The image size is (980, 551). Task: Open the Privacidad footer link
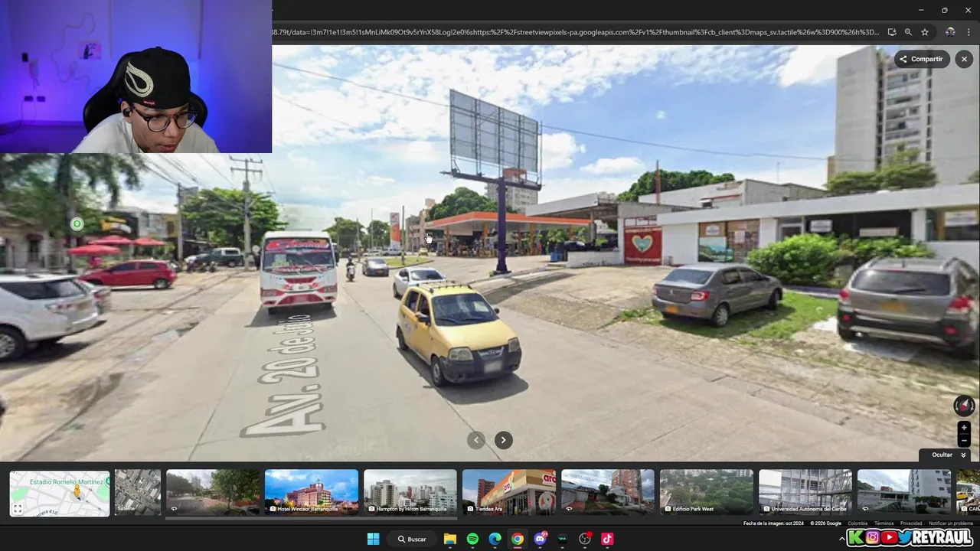[x=911, y=523]
